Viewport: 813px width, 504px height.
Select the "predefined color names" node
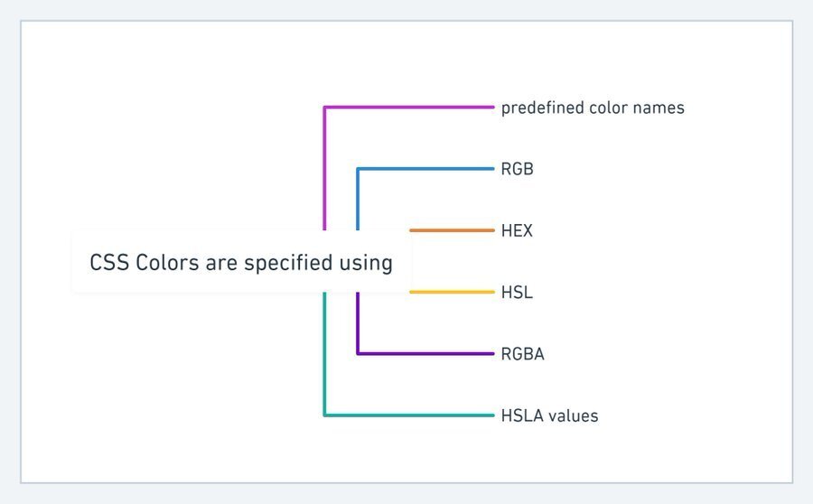coord(593,107)
